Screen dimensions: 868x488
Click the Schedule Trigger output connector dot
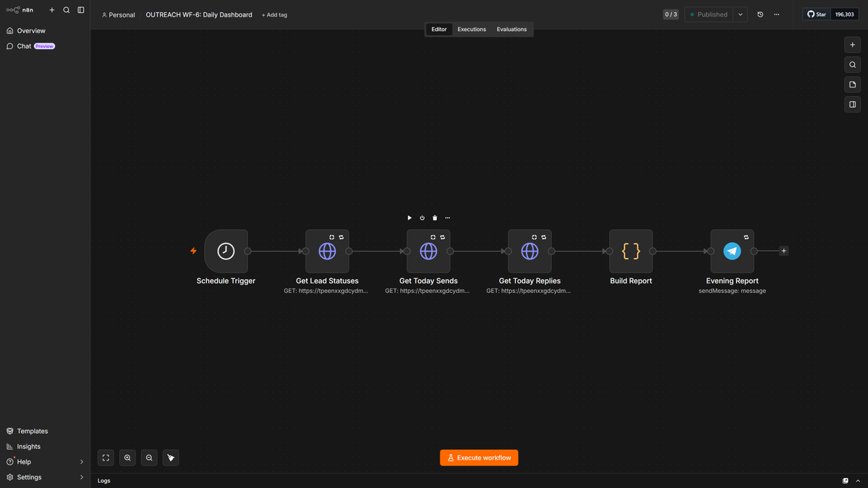(x=247, y=251)
